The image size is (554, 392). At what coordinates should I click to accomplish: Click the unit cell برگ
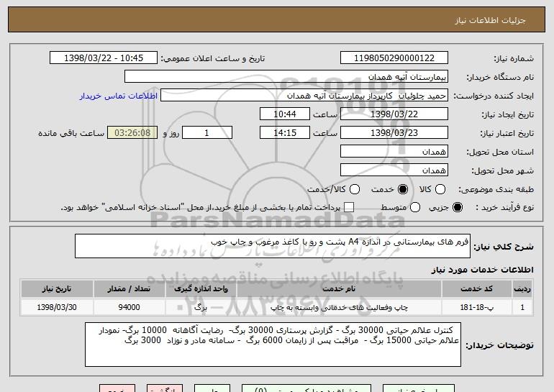pos(201,307)
